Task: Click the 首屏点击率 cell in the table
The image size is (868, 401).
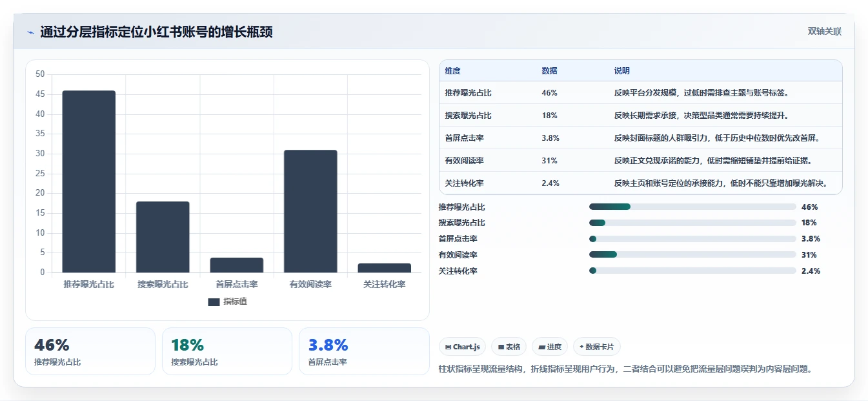Action: [465, 138]
